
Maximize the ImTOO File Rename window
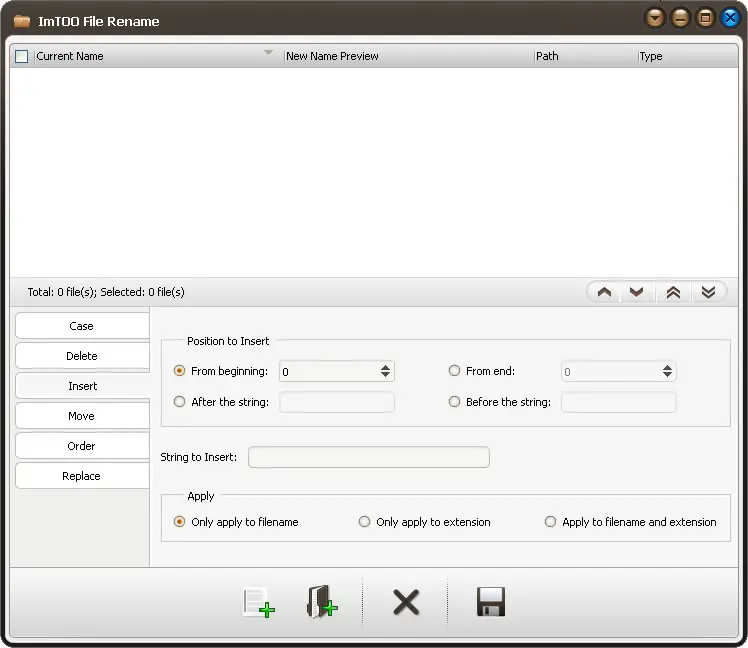[705, 18]
